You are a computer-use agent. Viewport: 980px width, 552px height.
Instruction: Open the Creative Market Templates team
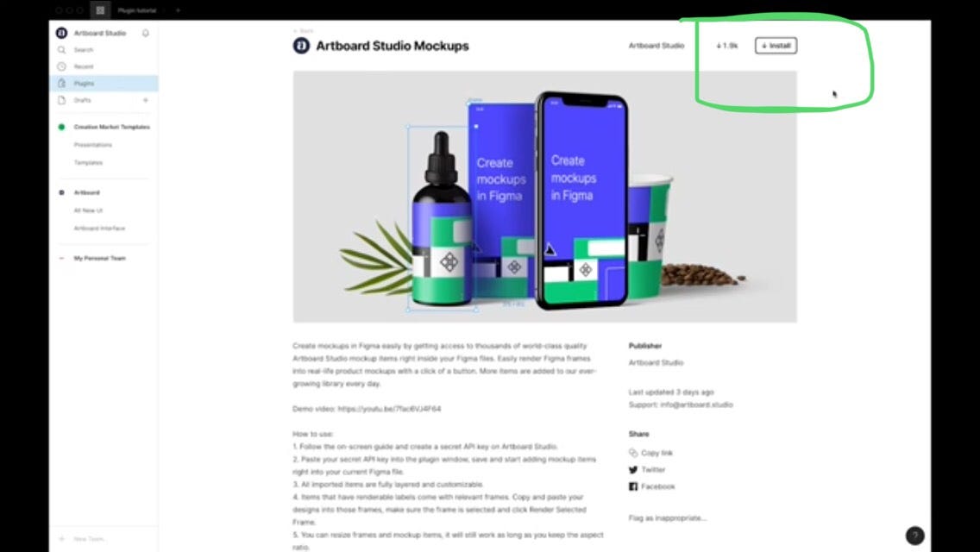111,127
